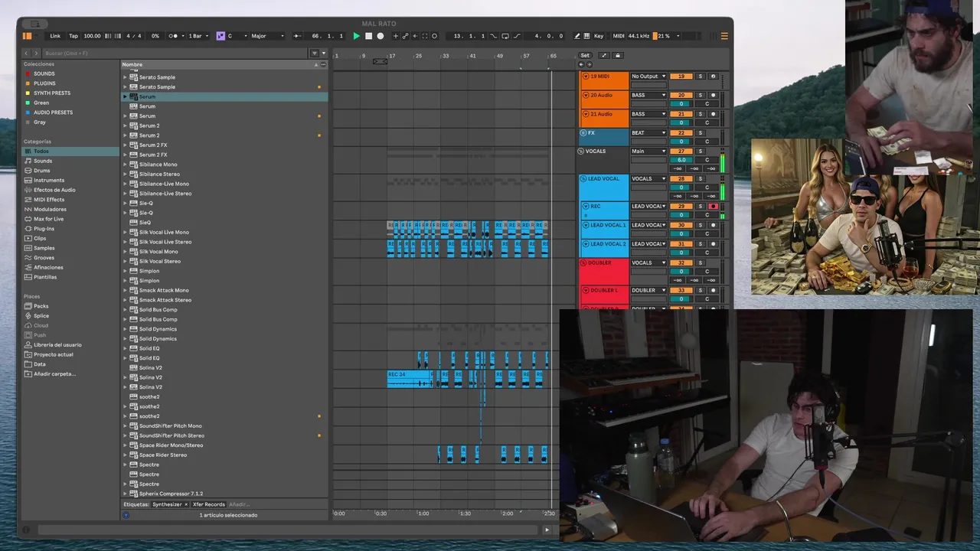The width and height of the screenshot is (980, 551).
Task: Open the CPU load meter dropdown arrow
Action: 678,36
